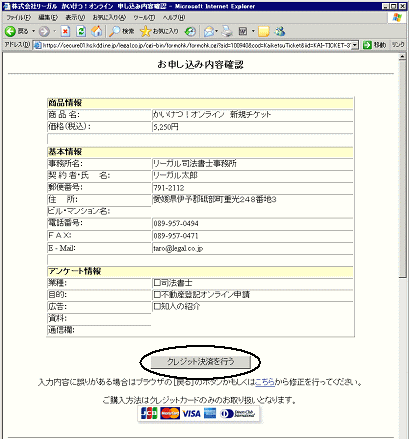Open the Mail icon dropdown arrow
The width and height of the screenshot is (409, 439).
point(216,31)
